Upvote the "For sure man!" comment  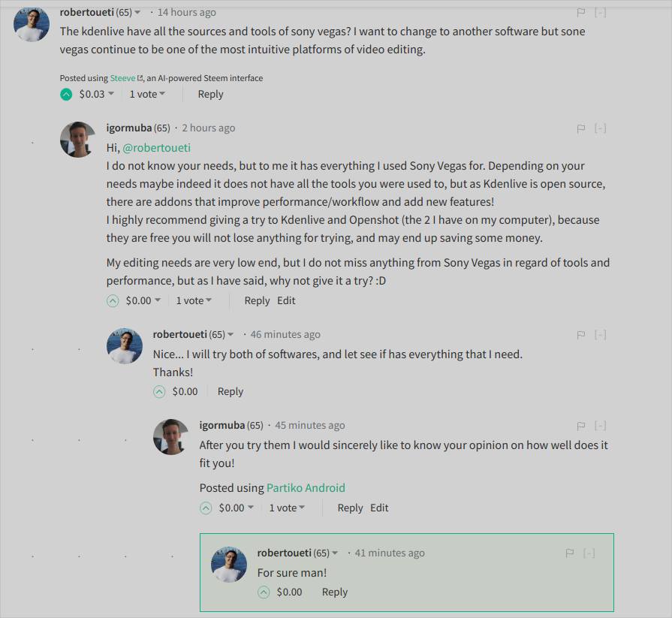(x=264, y=592)
